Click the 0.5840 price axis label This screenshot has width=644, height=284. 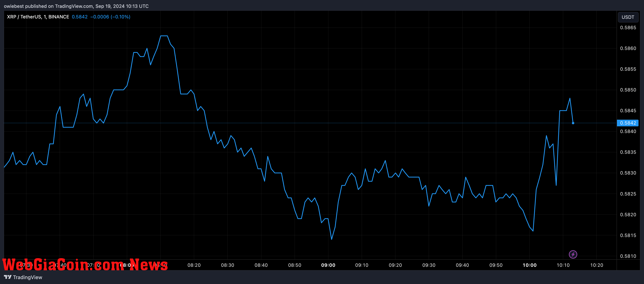point(628,131)
